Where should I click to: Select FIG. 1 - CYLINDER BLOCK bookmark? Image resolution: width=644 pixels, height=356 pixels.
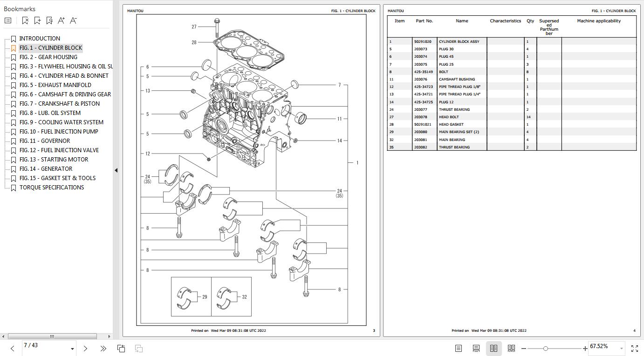coord(51,48)
